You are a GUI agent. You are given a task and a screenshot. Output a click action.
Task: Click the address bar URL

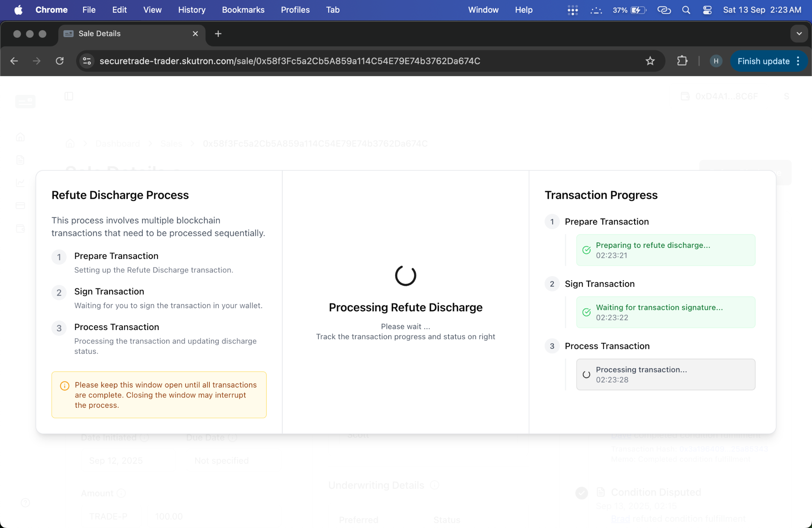(290, 61)
